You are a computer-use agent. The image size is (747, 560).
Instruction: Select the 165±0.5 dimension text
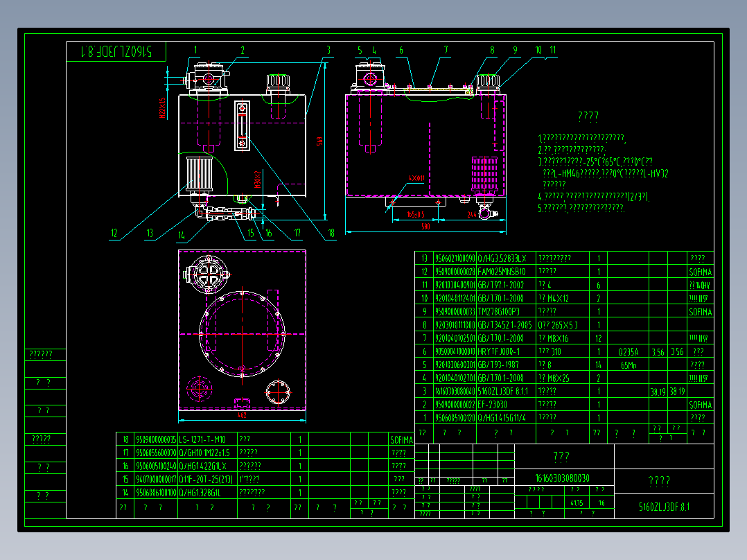click(416, 214)
